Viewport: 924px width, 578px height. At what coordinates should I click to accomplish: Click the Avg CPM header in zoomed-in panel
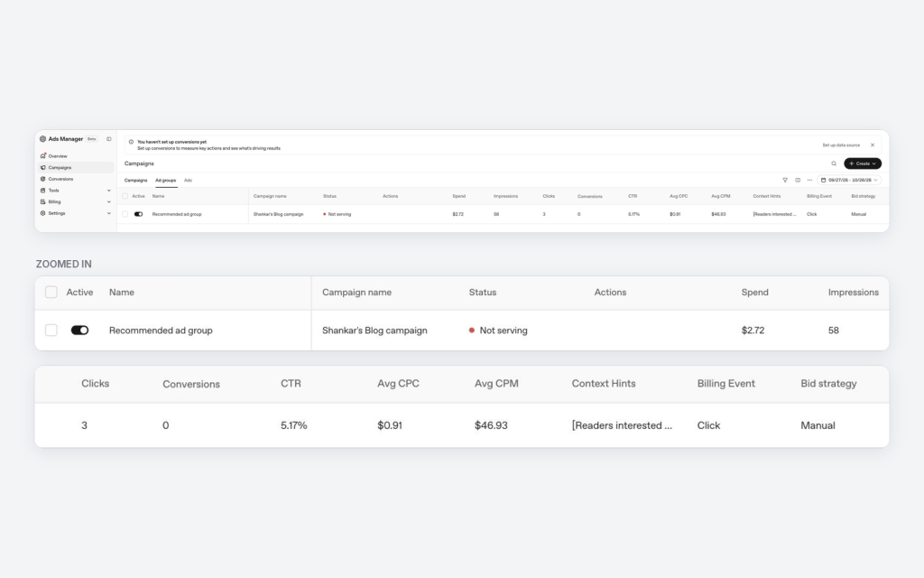click(x=496, y=383)
